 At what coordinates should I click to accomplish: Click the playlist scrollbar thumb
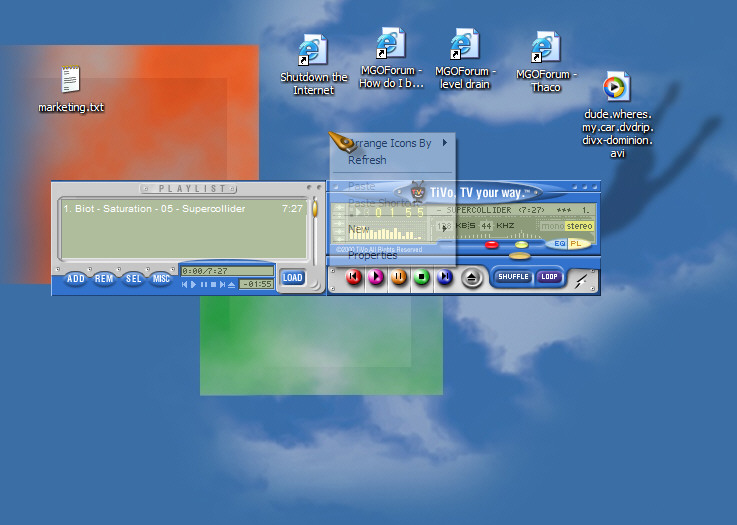[314, 207]
